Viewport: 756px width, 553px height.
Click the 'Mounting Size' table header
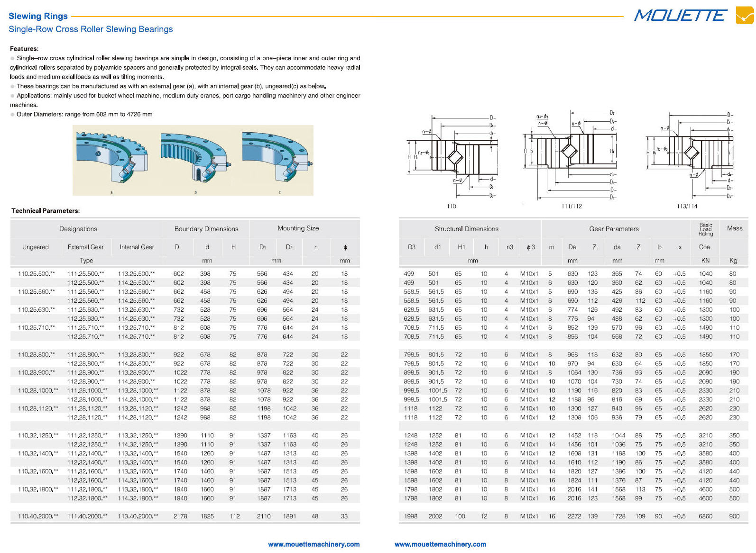(298, 228)
